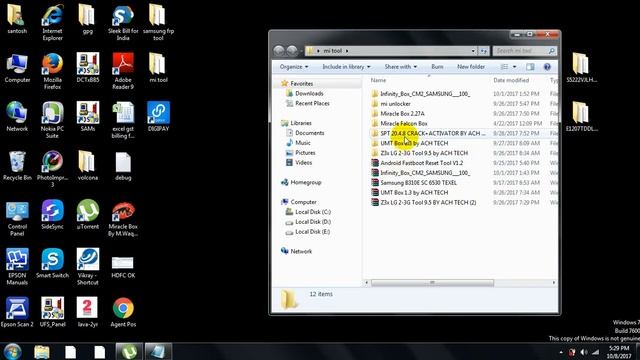Open Sleek Bill for India shortcut
640x360 pixels.
[123, 22]
